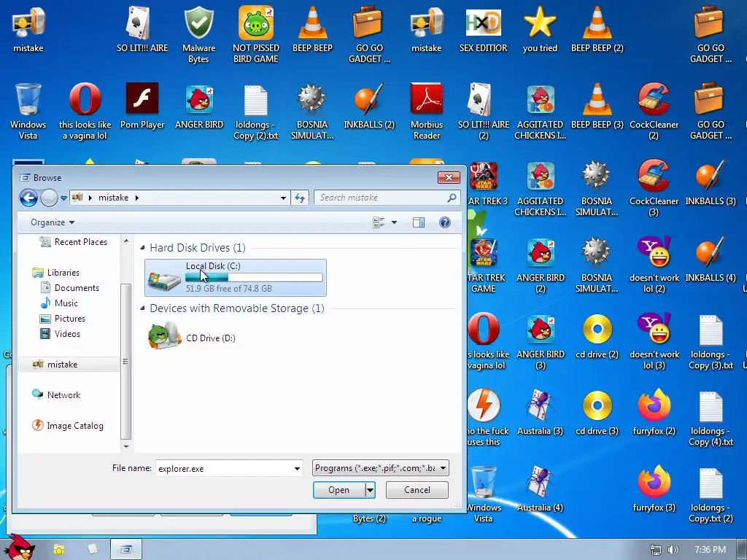Select Local Disk (C:) drive
Viewport: 747px width, 560px height.
point(236,278)
